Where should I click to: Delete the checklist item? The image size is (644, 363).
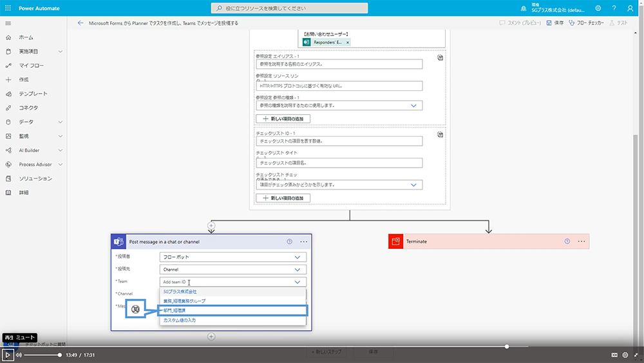[x=440, y=134]
